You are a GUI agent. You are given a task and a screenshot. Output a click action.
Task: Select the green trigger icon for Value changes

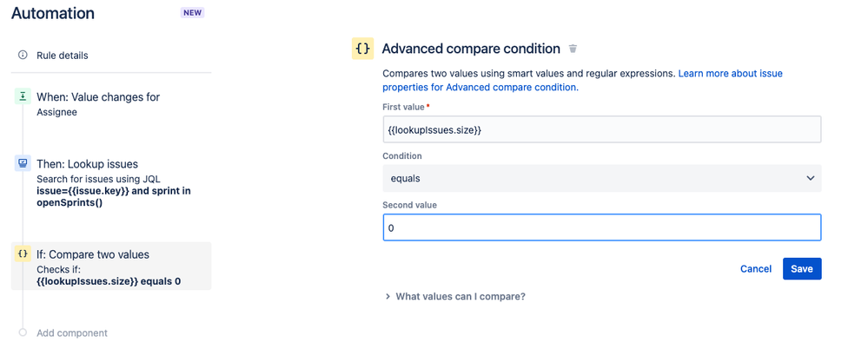tap(23, 96)
